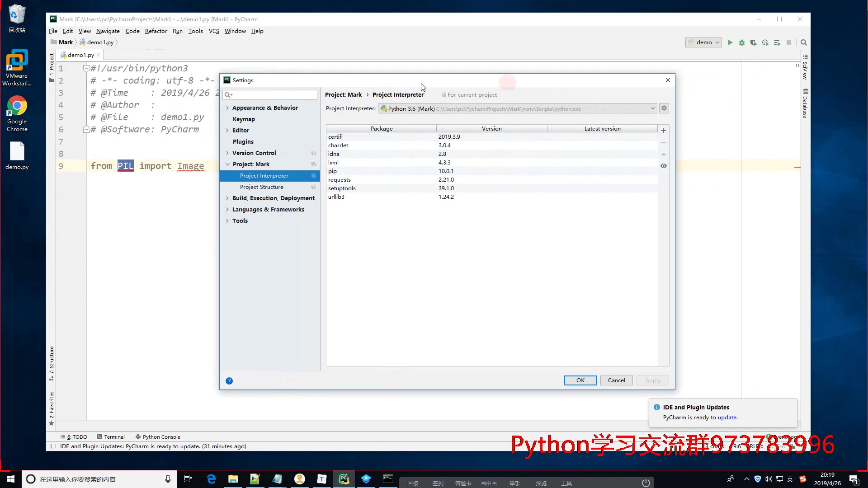Open the Windows Start menu
The image size is (868, 488).
coord(11,479)
